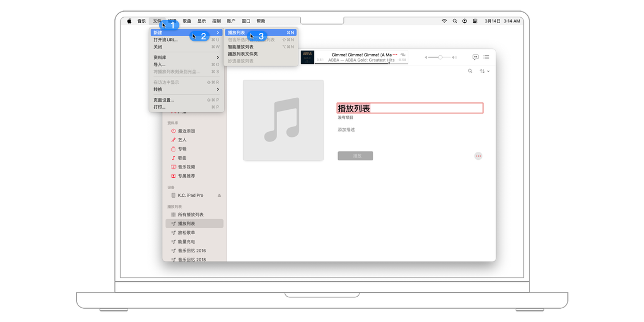This screenshot has width=644, height=322.
Task: Click the 艺人 microphone icon
Action: click(173, 140)
